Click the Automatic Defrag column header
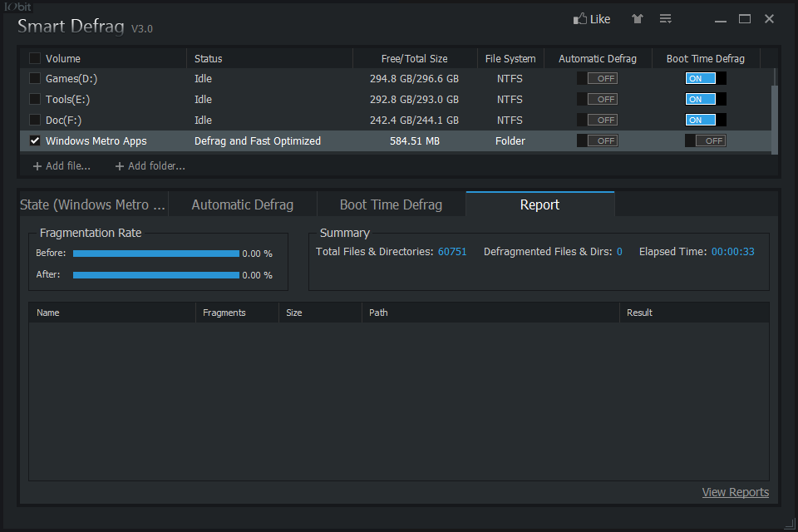Image resolution: width=798 pixels, height=532 pixels. coord(598,58)
